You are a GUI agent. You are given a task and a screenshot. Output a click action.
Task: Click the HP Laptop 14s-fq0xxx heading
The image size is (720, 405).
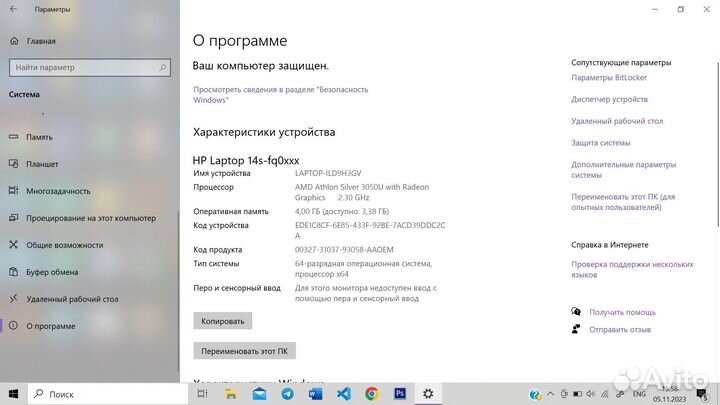[x=246, y=160]
